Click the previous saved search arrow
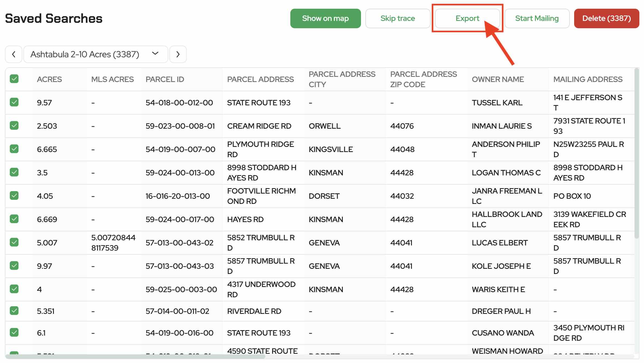This screenshot has height=363, width=644. pyautogui.click(x=14, y=54)
